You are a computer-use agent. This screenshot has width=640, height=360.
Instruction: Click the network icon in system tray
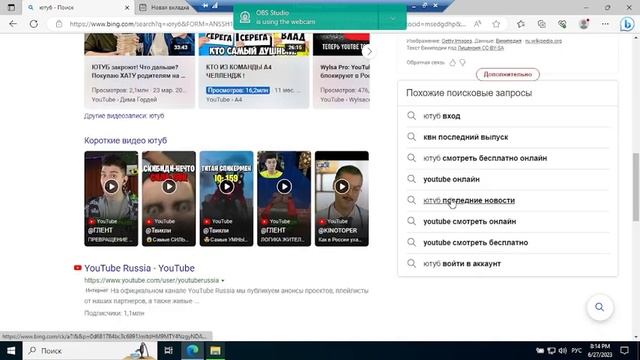(x=551, y=351)
